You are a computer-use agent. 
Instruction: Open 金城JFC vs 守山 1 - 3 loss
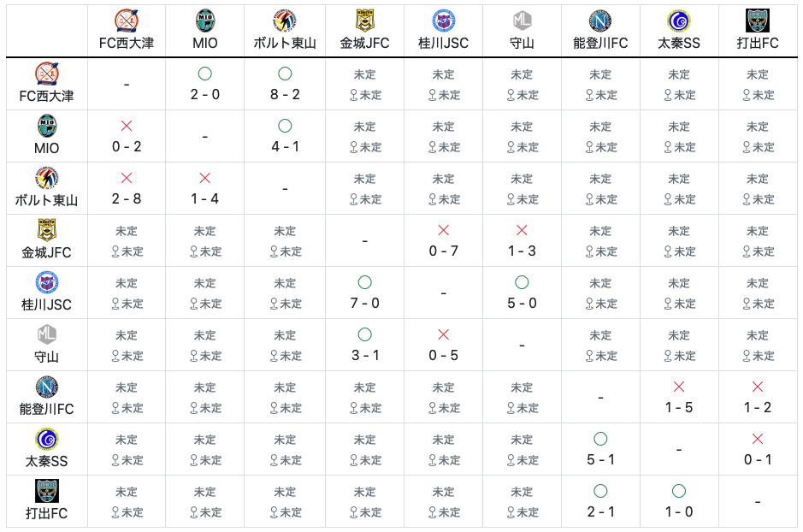[522, 251]
